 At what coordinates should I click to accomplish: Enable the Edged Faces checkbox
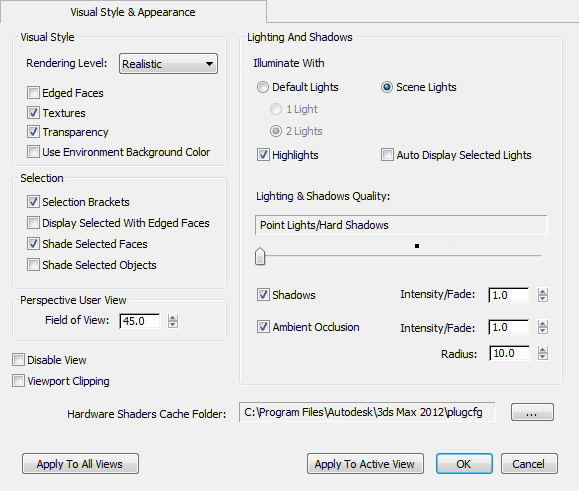click(33, 93)
